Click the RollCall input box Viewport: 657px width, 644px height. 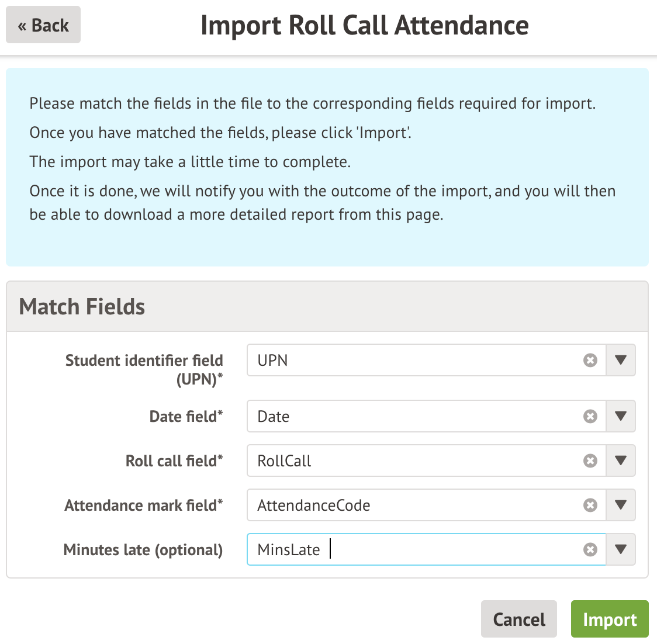tap(409, 461)
